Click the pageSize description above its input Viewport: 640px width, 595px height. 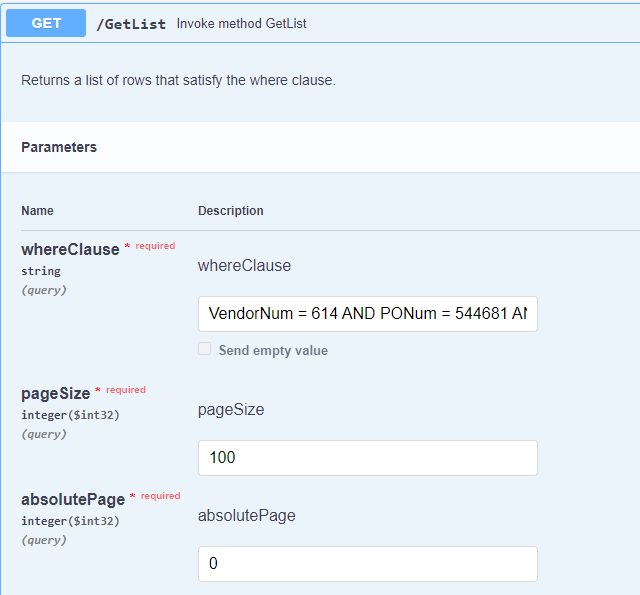click(231, 409)
